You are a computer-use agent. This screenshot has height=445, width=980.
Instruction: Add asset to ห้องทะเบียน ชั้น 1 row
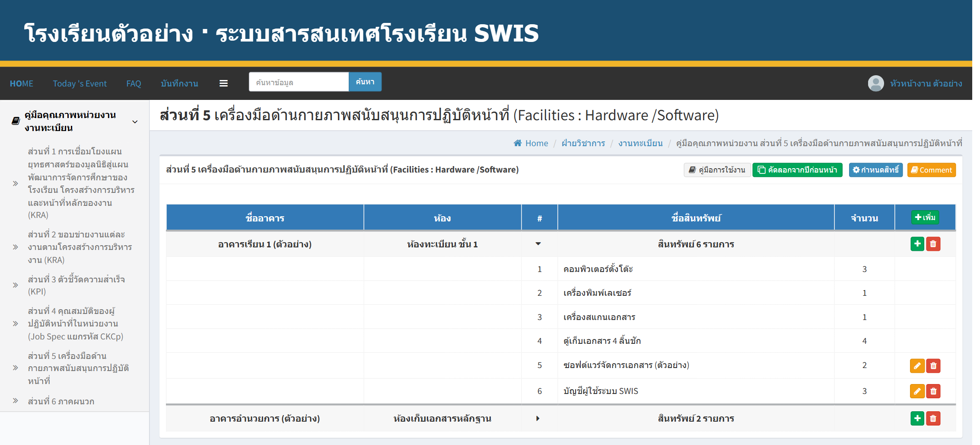point(917,244)
